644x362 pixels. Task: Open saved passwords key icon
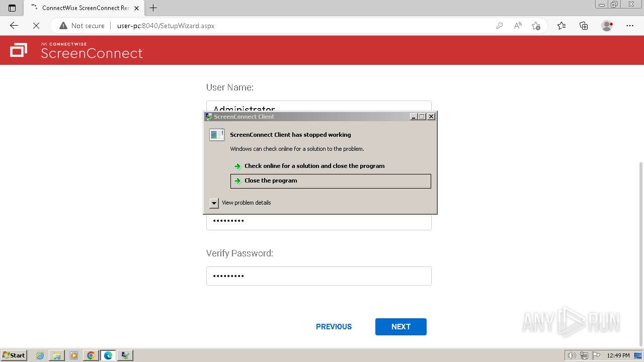499,26
